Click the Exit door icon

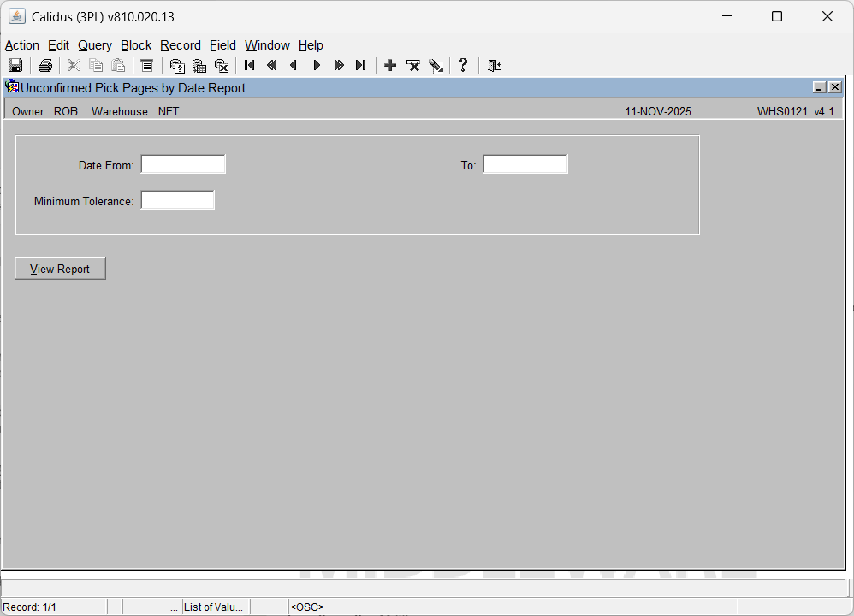[x=495, y=66]
